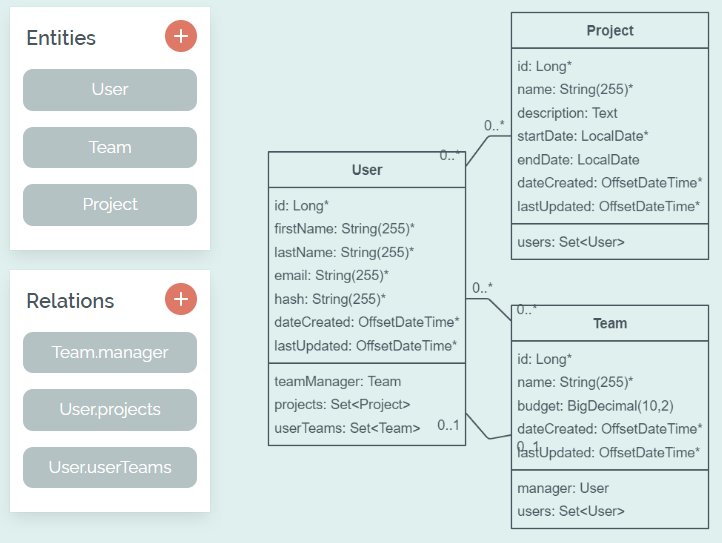Select 'name: String(255)*' in Project box
The width and height of the screenshot is (722, 543).
point(575,89)
